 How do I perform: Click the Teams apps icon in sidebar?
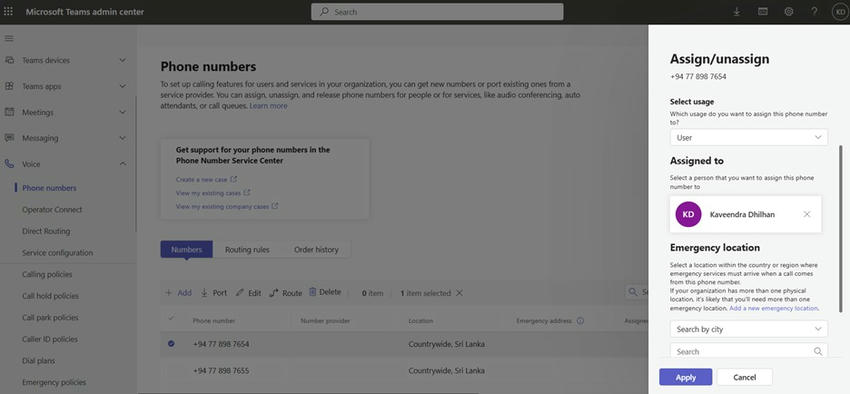9,86
